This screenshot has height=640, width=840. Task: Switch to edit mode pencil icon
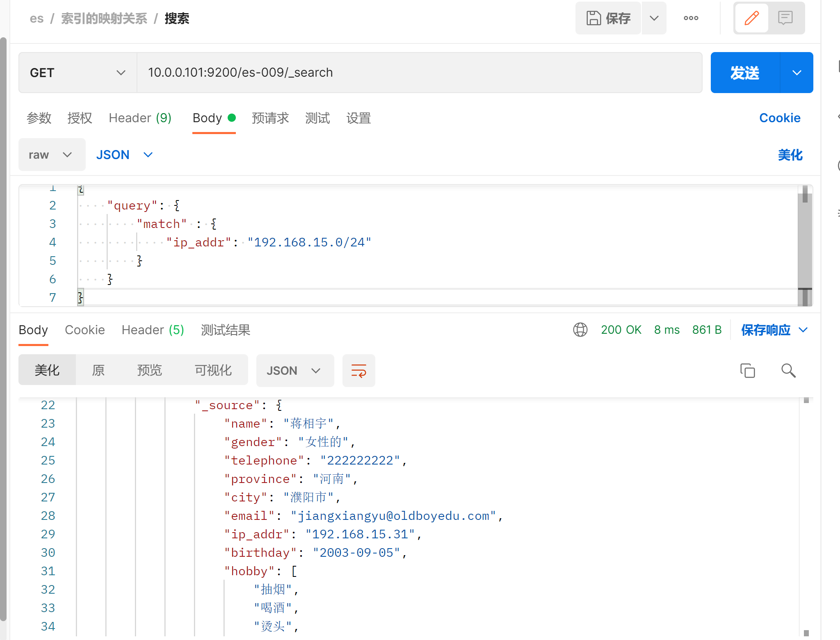pyautogui.click(x=751, y=18)
